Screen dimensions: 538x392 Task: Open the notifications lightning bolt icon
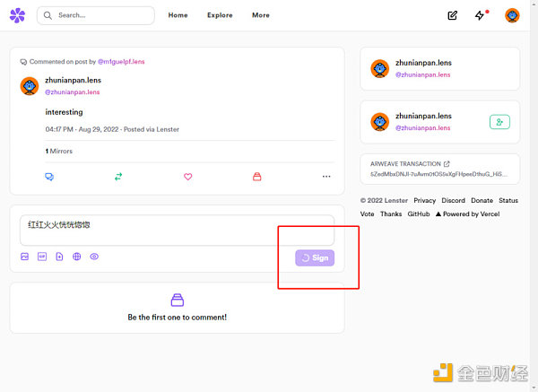[x=480, y=15]
